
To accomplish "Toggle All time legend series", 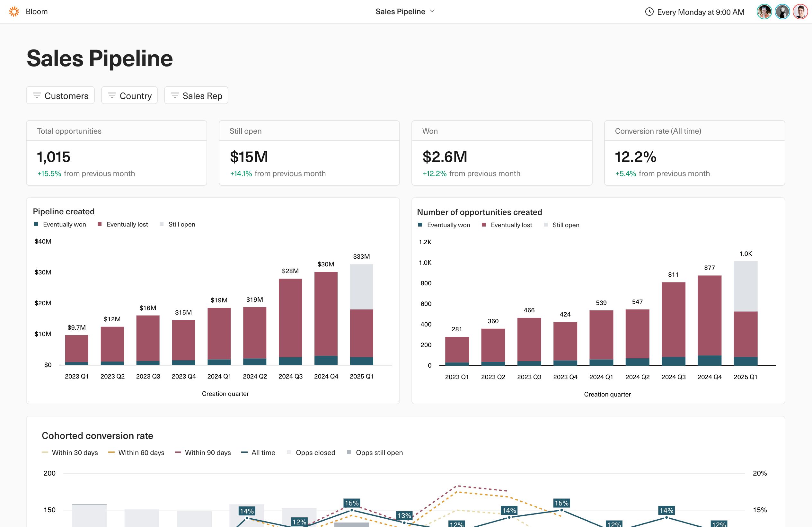I will (x=258, y=452).
